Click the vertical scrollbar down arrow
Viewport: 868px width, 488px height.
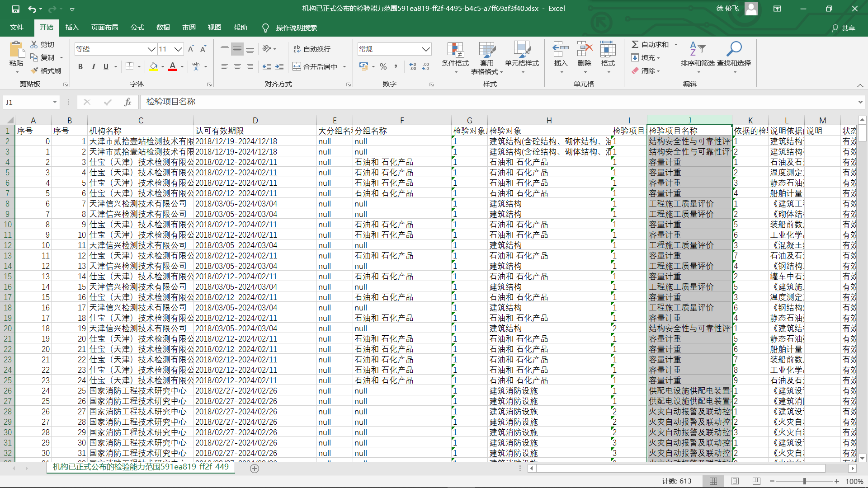[862, 458]
